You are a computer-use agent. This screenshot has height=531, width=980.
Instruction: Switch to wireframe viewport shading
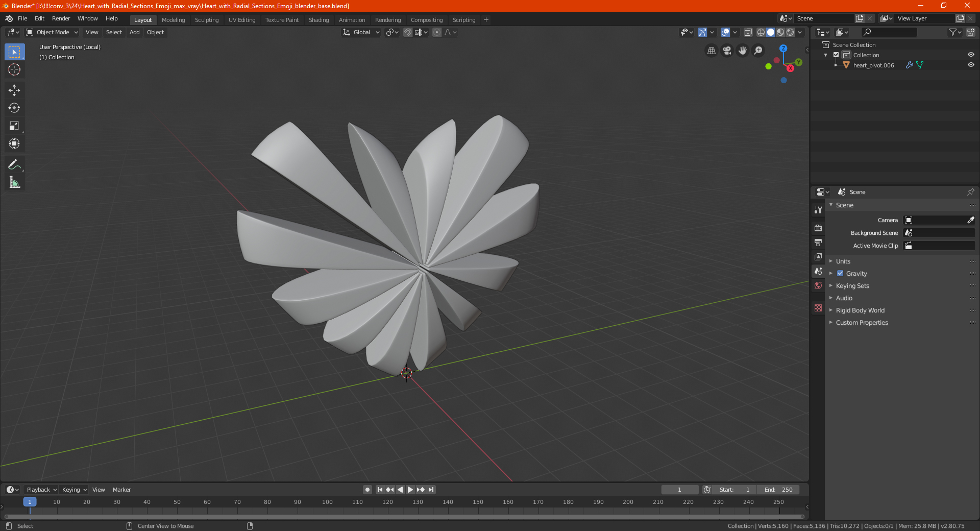(x=761, y=32)
